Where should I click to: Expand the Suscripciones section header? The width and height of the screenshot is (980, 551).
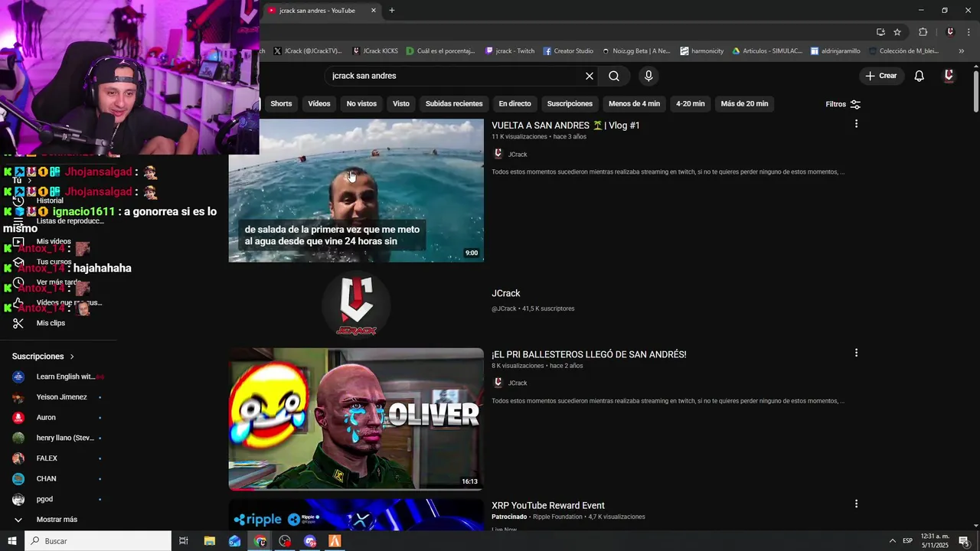pyautogui.click(x=43, y=357)
